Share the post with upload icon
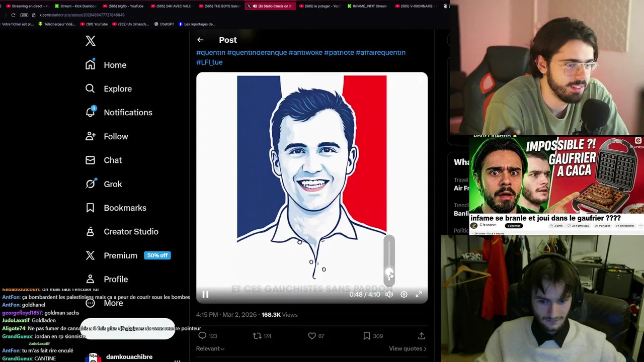Screen dimensions: 644x362 tap(422, 336)
